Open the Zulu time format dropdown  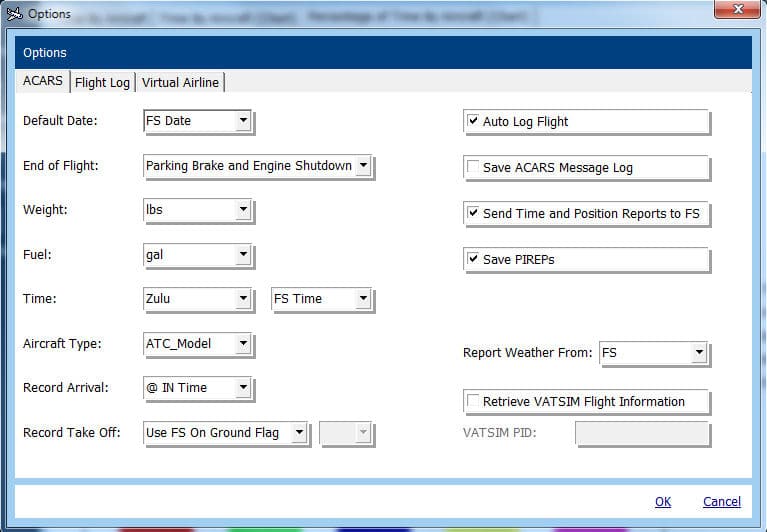(x=243, y=299)
